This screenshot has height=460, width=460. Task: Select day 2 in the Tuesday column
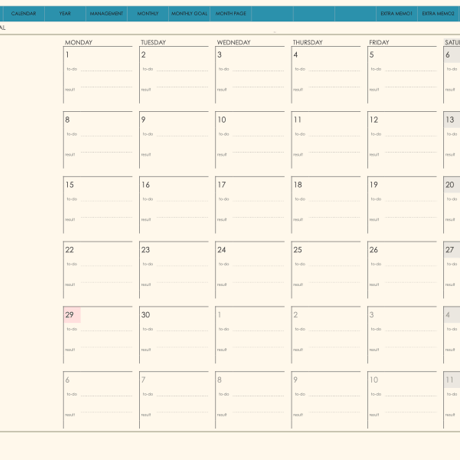(x=143, y=55)
